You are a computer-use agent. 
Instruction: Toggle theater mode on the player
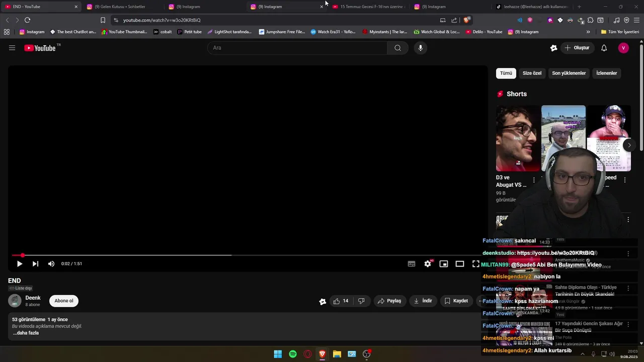460,263
